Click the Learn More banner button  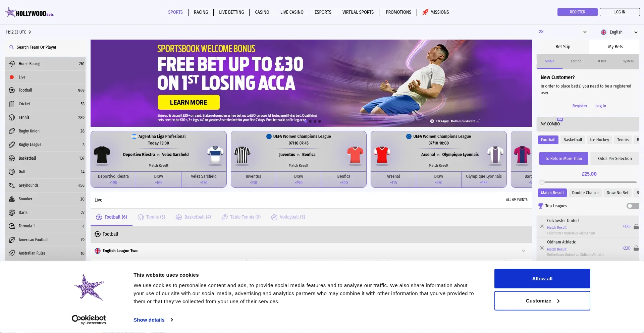click(x=189, y=102)
